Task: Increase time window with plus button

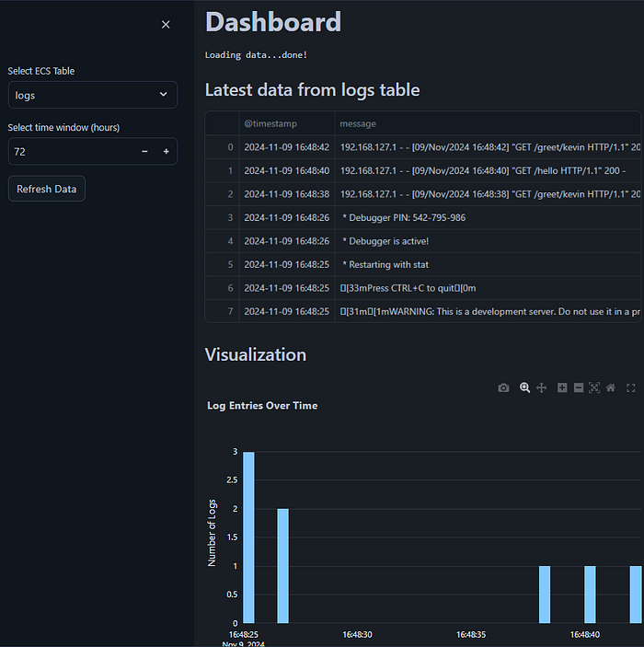Action: (x=166, y=151)
